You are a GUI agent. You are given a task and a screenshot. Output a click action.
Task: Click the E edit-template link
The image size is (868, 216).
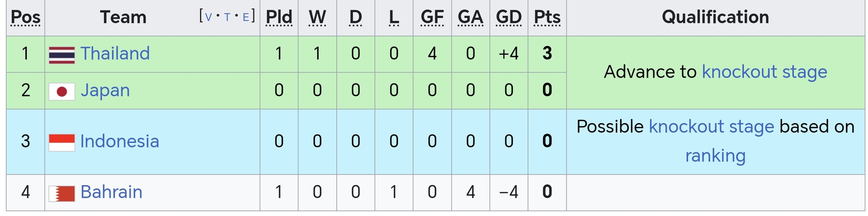[x=246, y=17]
